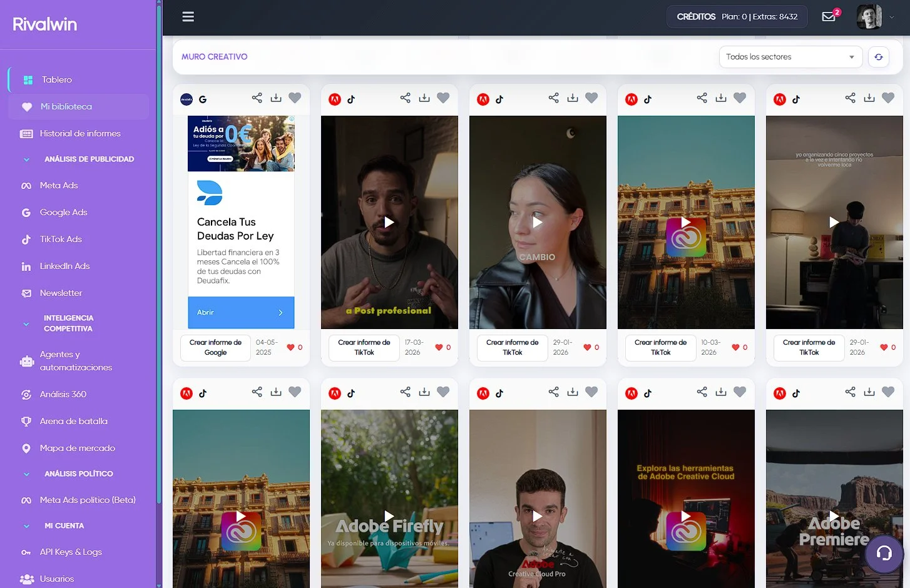Open the hamburger sidebar menu
The image size is (910, 588).
pos(188,17)
